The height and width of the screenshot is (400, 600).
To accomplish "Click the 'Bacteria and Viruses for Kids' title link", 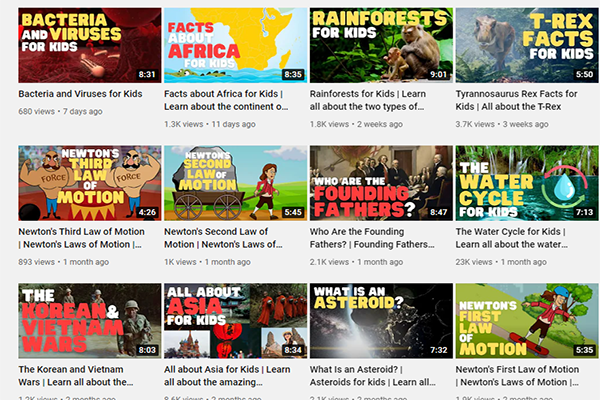I will click(80, 94).
